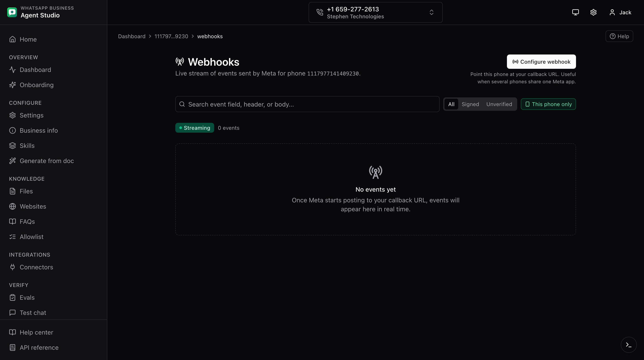Click the Configure webhook button
This screenshot has height=360, width=644.
[541, 62]
